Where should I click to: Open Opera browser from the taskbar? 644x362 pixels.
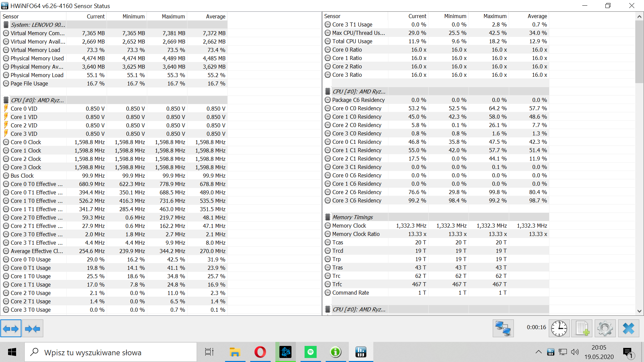260,352
